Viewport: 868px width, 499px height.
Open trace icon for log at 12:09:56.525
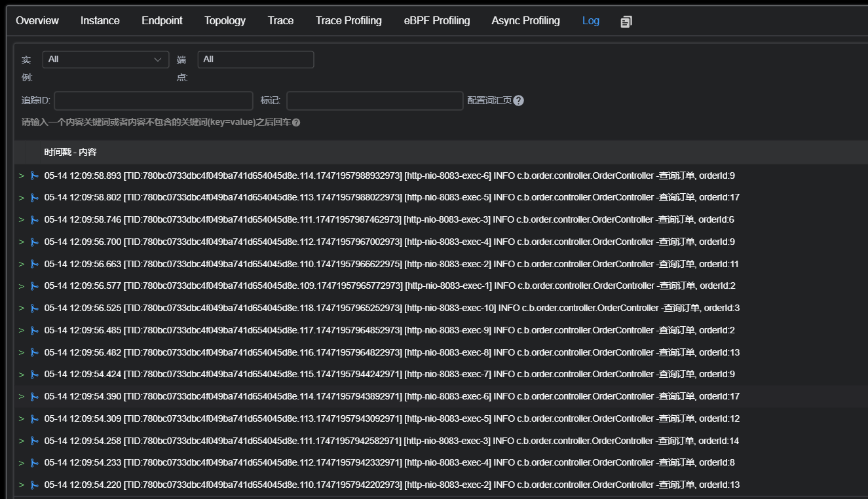pos(35,308)
